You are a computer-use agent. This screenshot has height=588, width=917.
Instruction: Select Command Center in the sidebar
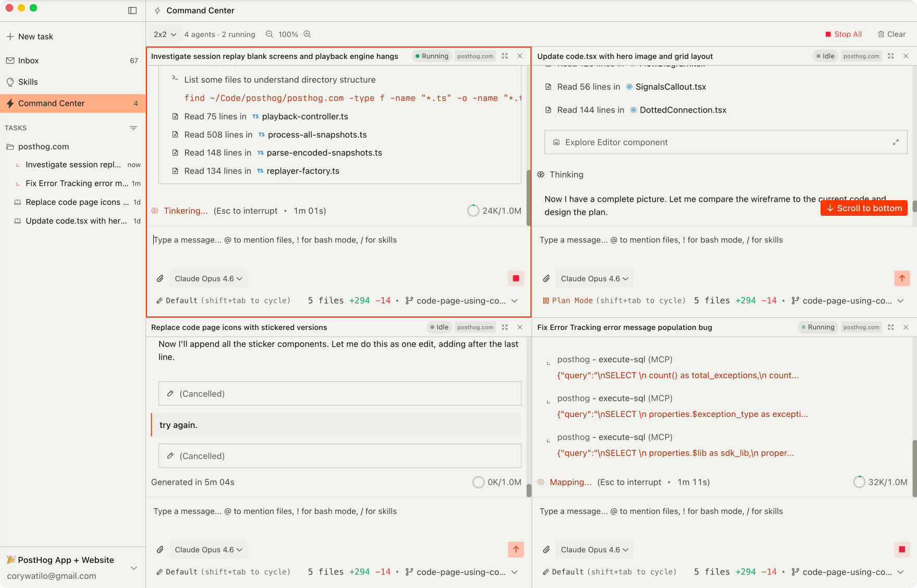tap(51, 103)
